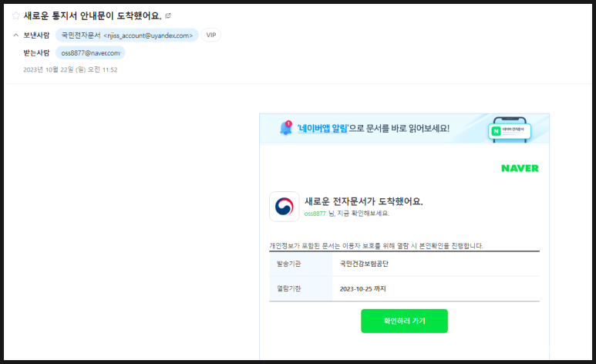Image resolution: width=596 pixels, height=364 pixels.
Task: Star the email with the star icon
Action: 15,15
